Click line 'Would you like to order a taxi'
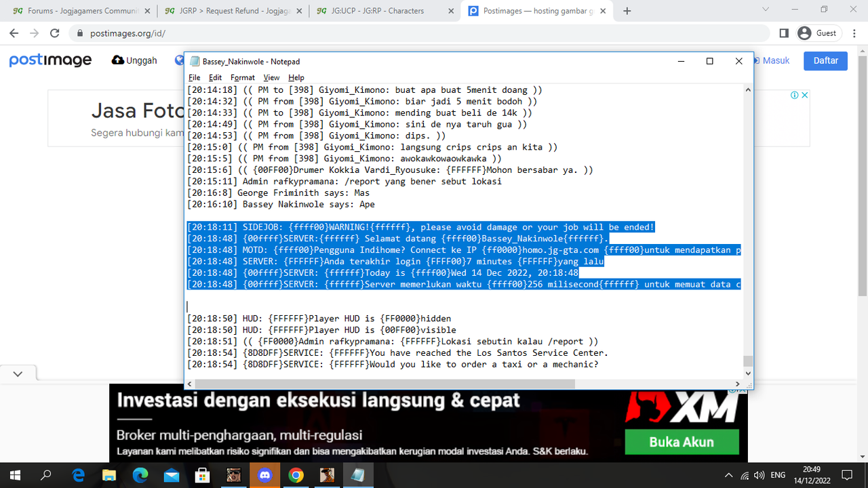 (x=393, y=365)
